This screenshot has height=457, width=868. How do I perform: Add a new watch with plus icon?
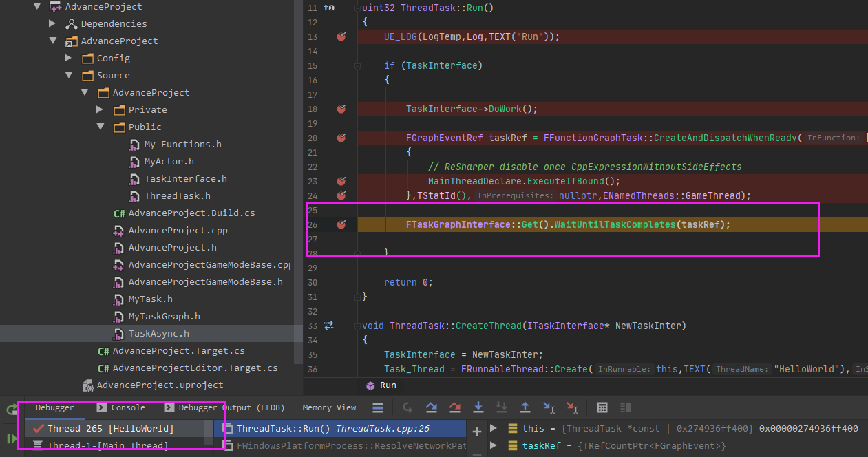[x=476, y=432]
